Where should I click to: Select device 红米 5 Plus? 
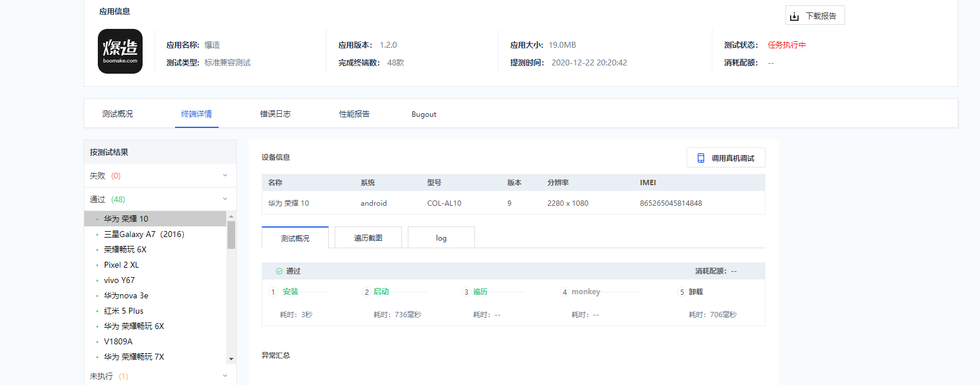(x=156, y=311)
